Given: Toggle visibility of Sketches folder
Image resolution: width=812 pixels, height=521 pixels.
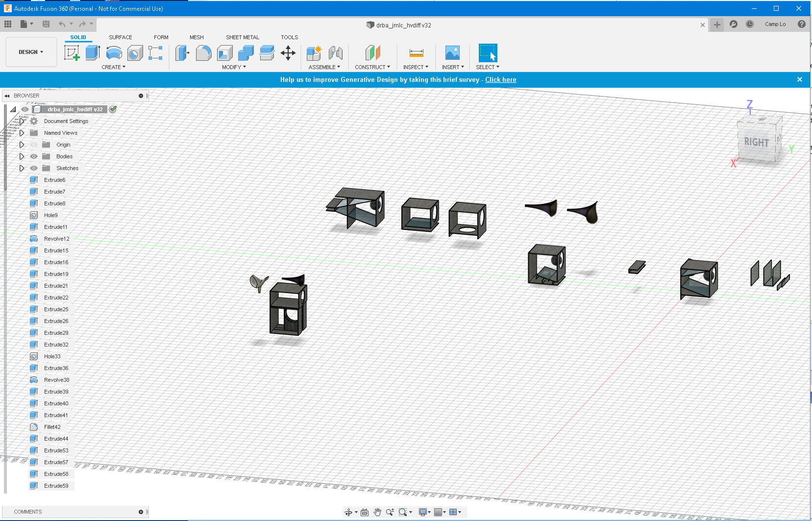Looking at the screenshot, I should pyautogui.click(x=34, y=168).
